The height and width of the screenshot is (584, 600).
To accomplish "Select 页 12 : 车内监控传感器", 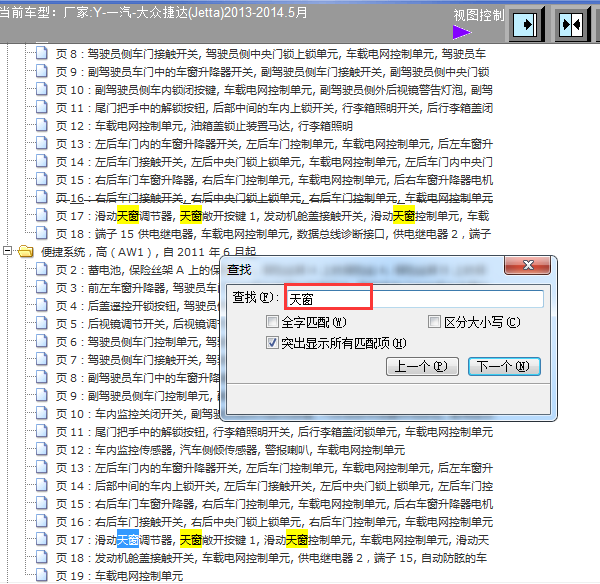I will point(230,450).
